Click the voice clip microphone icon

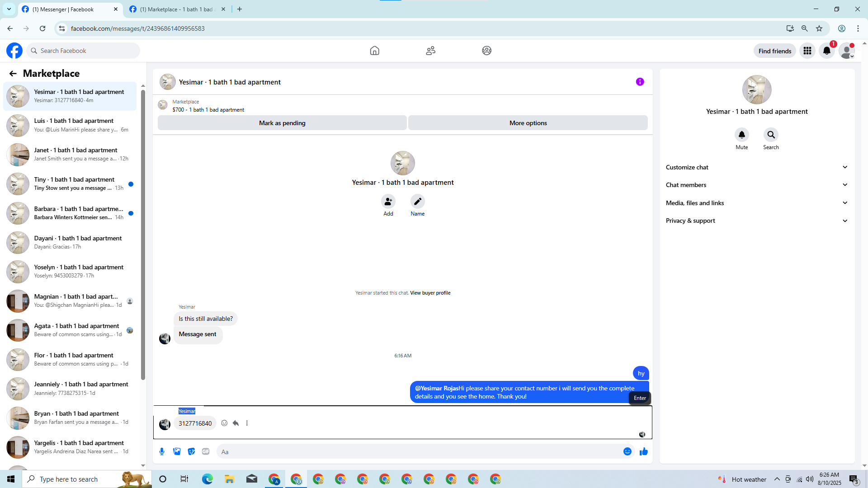[162, 451]
